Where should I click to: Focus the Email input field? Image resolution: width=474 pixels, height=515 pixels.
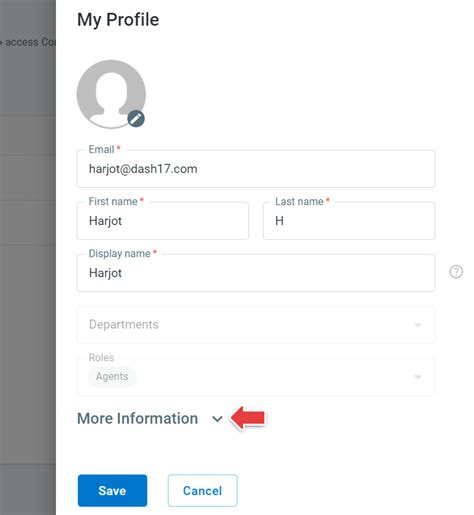[256, 169]
